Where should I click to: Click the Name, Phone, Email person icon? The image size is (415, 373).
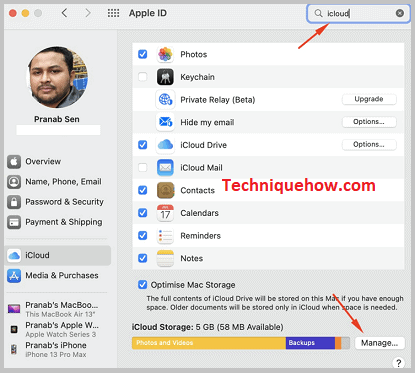click(14, 182)
